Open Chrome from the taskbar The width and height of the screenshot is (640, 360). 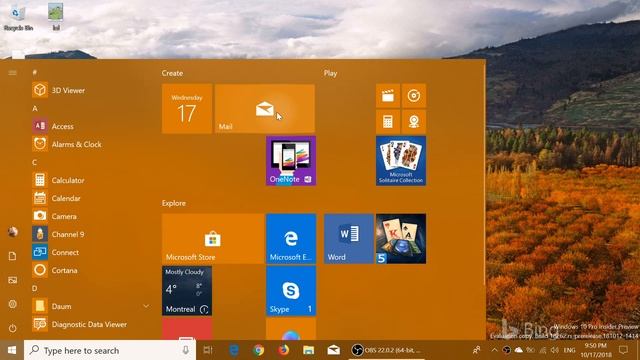tap(258, 350)
